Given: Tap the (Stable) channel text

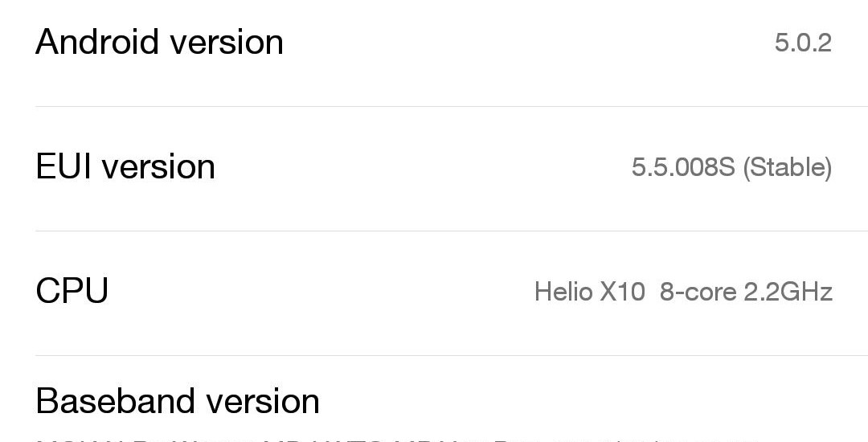Looking at the screenshot, I should pos(787,167).
